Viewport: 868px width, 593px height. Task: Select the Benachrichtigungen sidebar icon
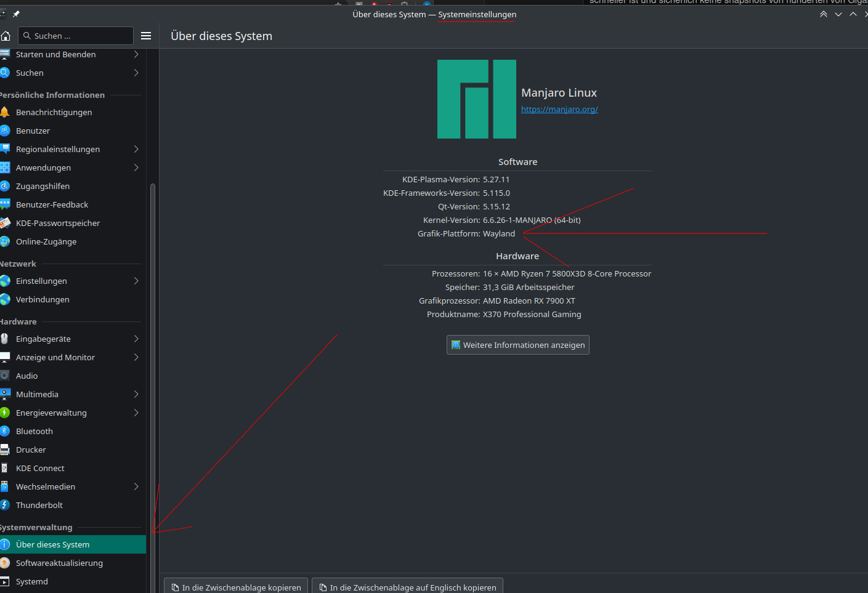tap(5, 112)
